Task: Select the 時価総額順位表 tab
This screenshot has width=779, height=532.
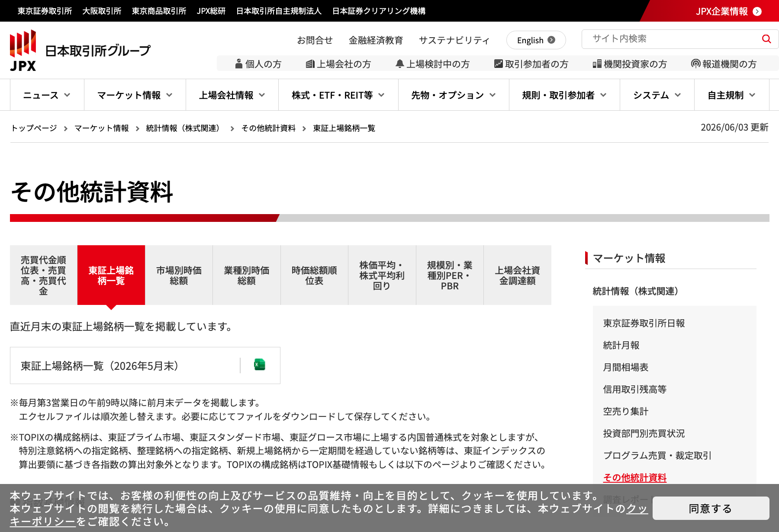Action: tap(314, 275)
